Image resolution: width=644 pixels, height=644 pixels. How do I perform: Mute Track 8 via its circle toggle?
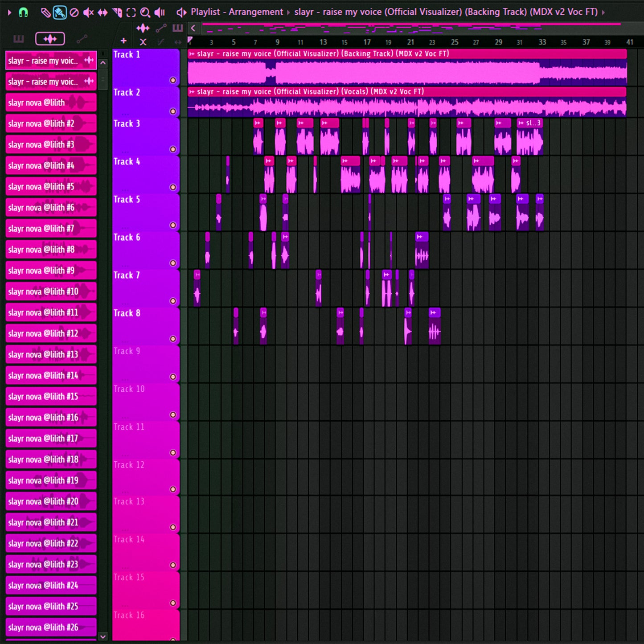click(x=173, y=339)
